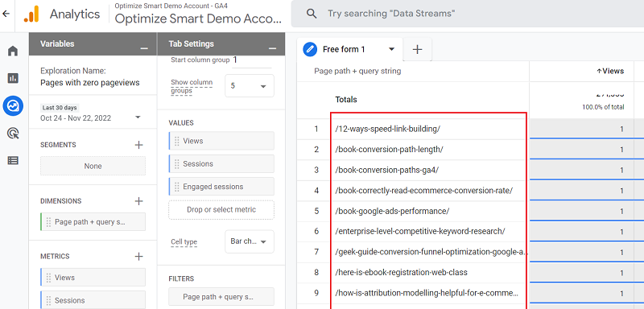Minimize the Variables panel

click(144, 48)
